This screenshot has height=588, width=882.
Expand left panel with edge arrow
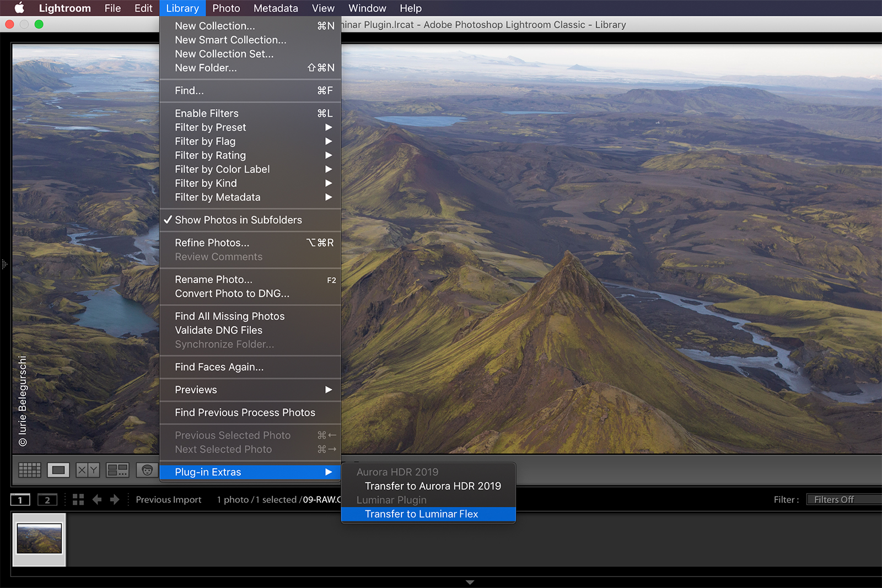(x=4, y=265)
